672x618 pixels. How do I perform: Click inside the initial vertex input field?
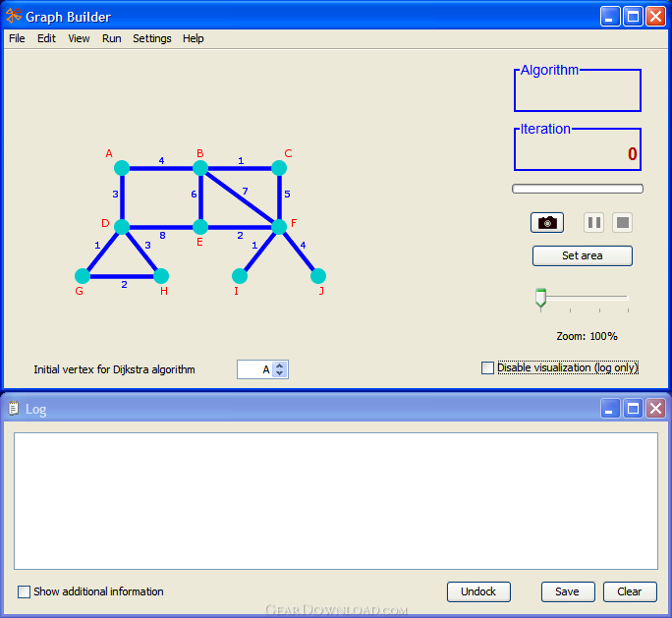click(x=255, y=369)
